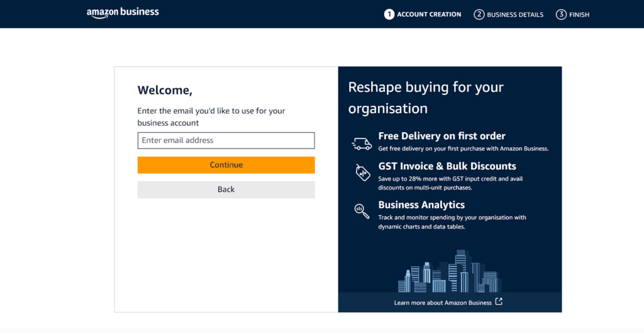Click the step 2 circle icon
The image size is (644, 333).
pyautogui.click(x=479, y=14)
